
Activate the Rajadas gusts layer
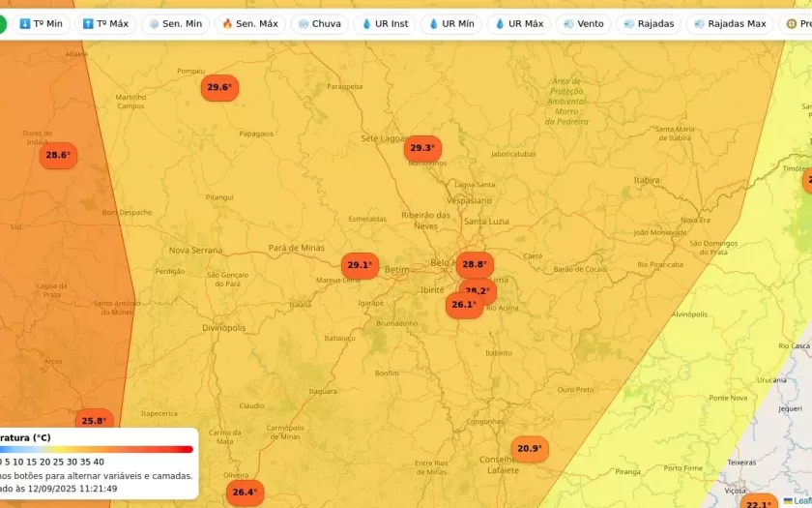coord(649,23)
